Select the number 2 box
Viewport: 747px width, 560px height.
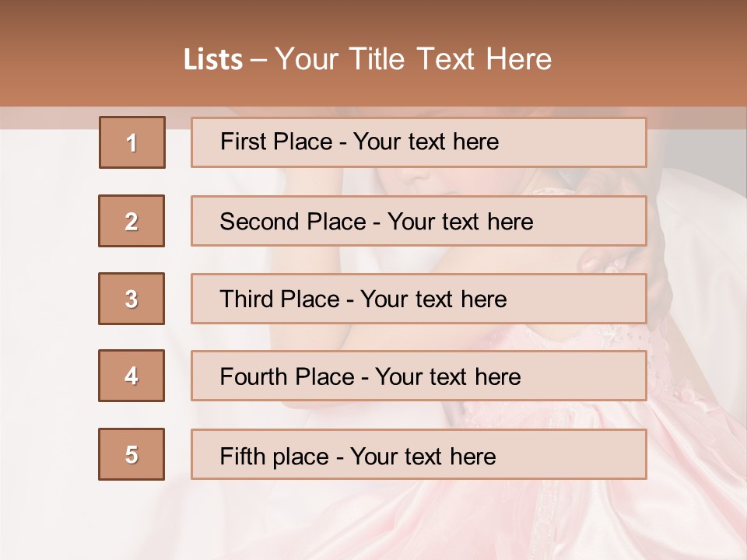click(132, 221)
